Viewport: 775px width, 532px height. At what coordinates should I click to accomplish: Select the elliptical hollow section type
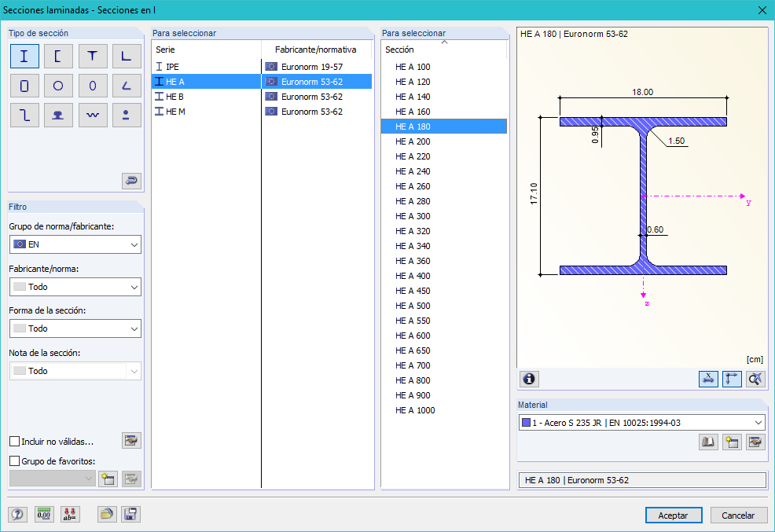pos(93,86)
